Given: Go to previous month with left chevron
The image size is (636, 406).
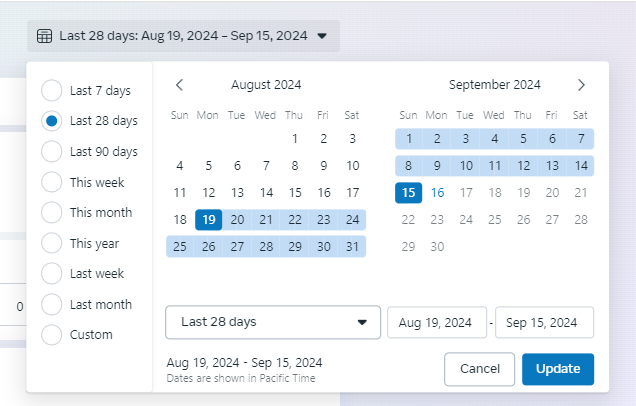Looking at the screenshot, I should (x=180, y=85).
